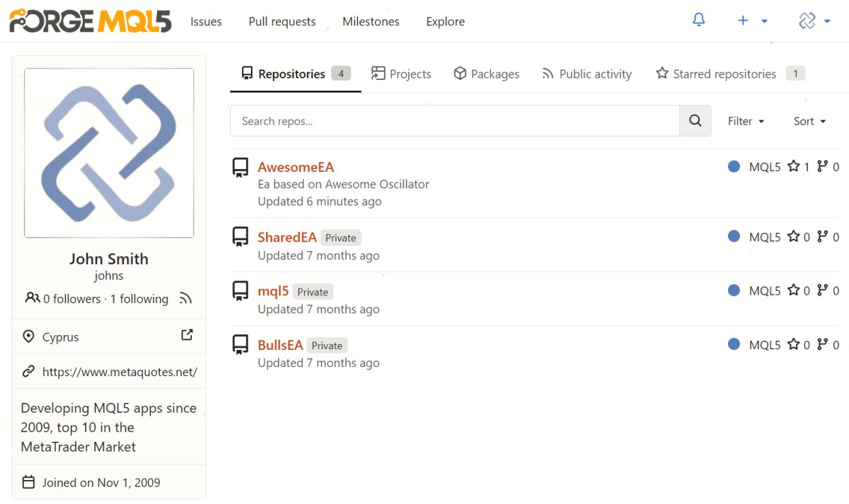Screen dimensions: 849x504
Task: Click the Forge MQL5 logo
Action: pyautogui.click(x=91, y=21)
